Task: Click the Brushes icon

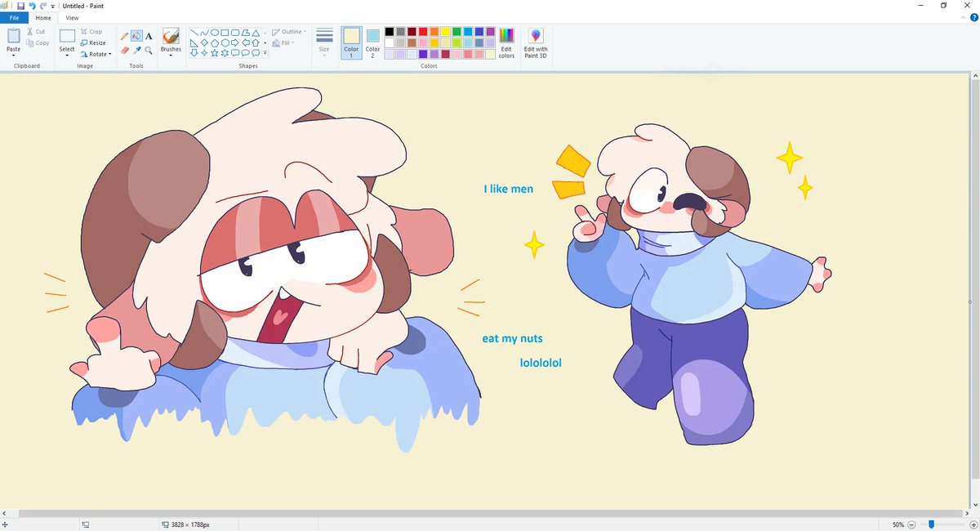Action: pos(171,36)
